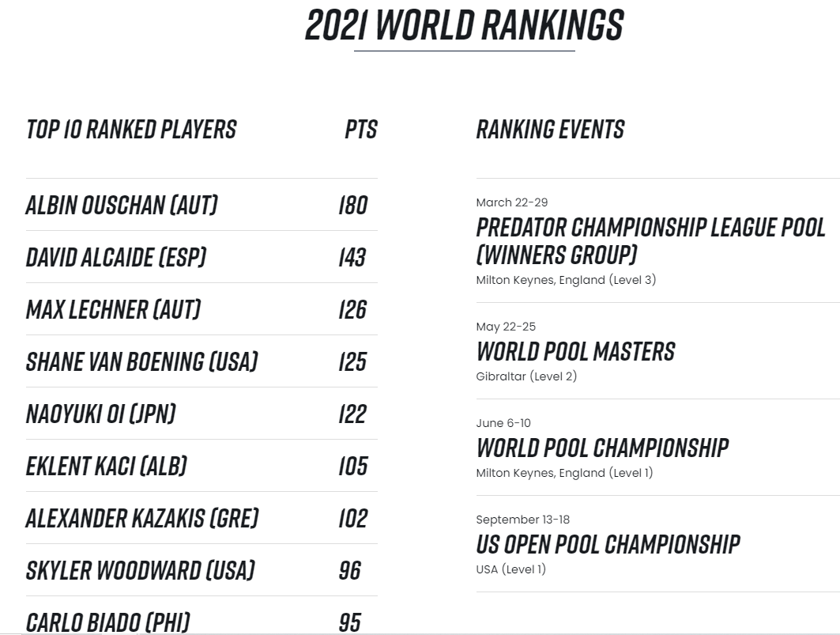Click the 2021 World Rankings heading
840x635 pixels.
464,25
